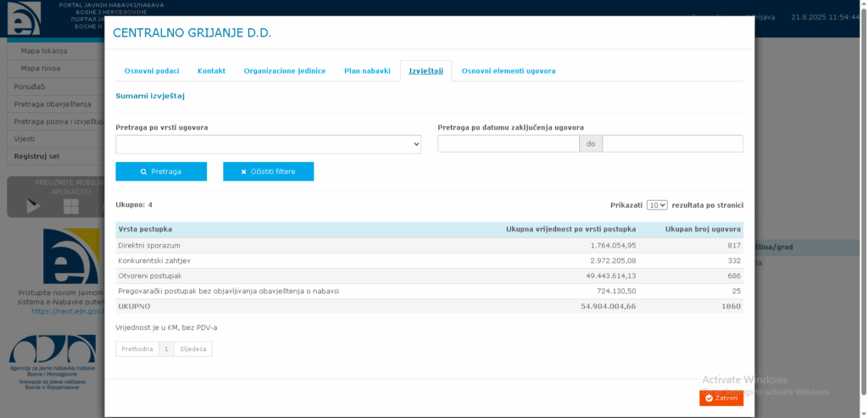The height and width of the screenshot is (418, 868).
Task: Click the e-Nabavke portal logo top left
Action: pos(25,19)
